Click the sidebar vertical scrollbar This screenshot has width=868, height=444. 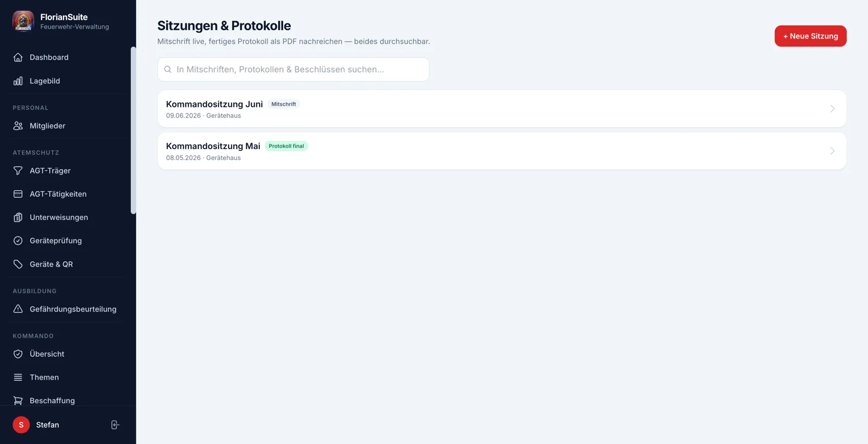(133, 130)
